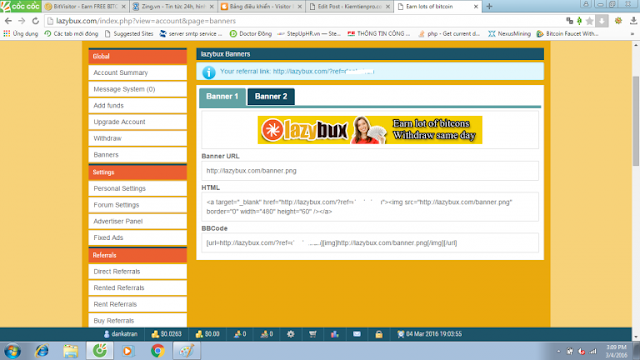This screenshot has height=360, width=640.
Task: Click the $0.0263 balance in the bottom bar
Action: click(x=167, y=334)
